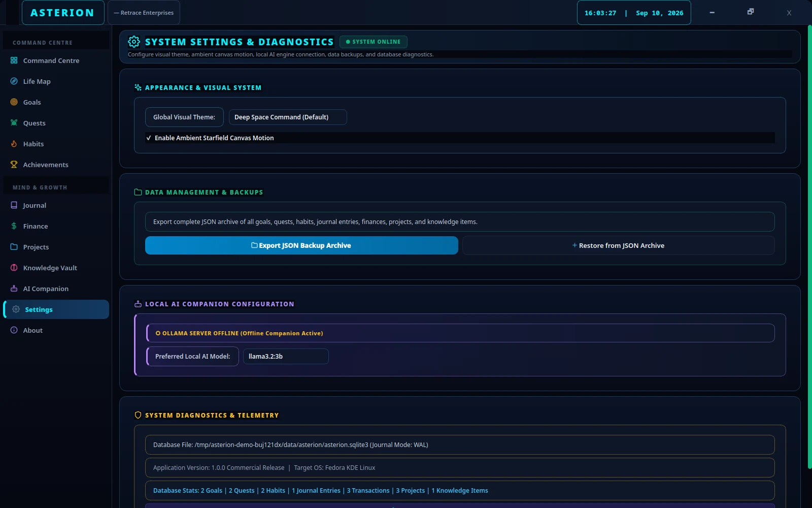Click the COMMAND CENTRE sidebar section header
812x508 pixels.
pos(43,43)
